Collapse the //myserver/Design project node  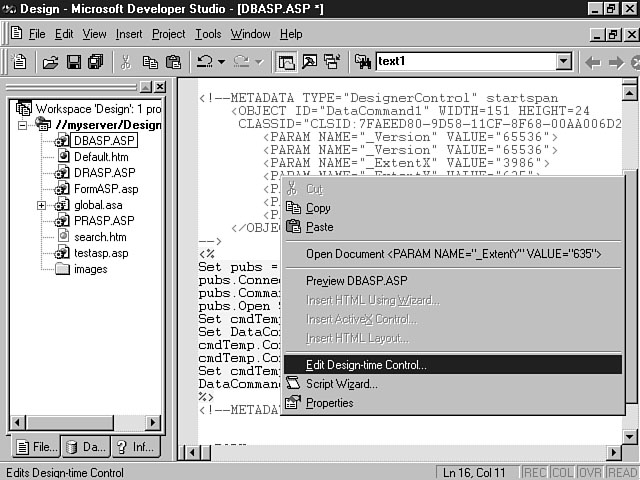coord(24,125)
